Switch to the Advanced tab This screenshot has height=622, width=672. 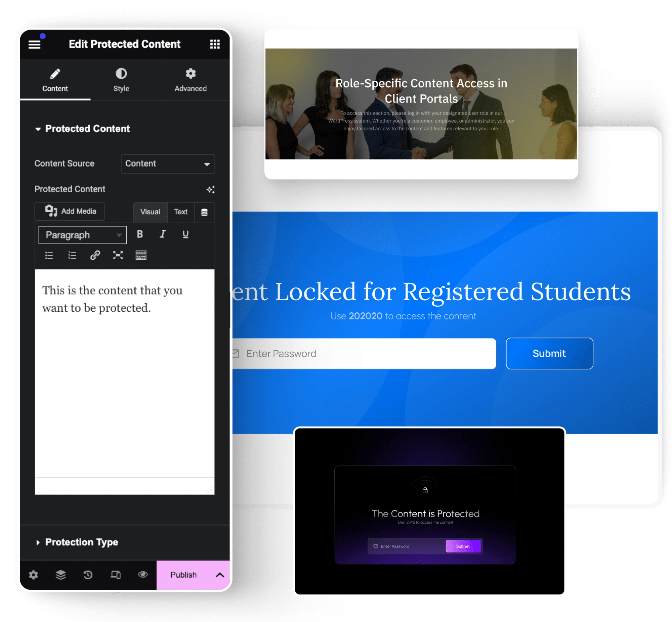click(x=191, y=81)
